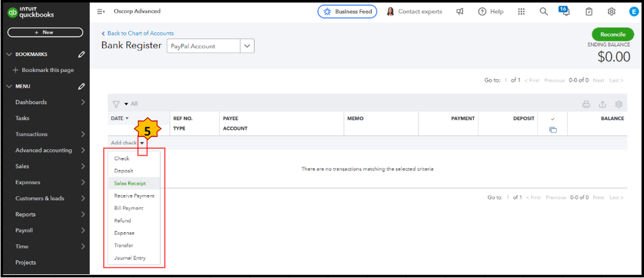Export the register with the upload icon
The width and height of the screenshot is (644, 278).
(x=603, y=104)
